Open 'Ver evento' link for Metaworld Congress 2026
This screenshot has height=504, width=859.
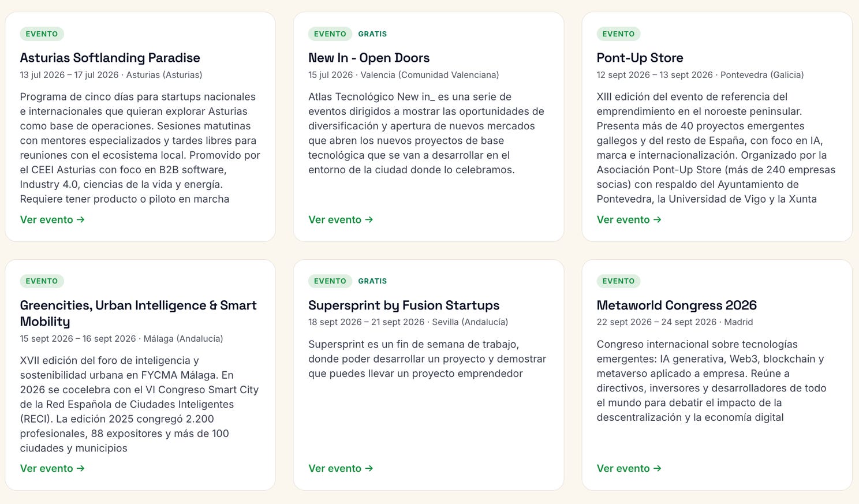[x=629, y=468]
